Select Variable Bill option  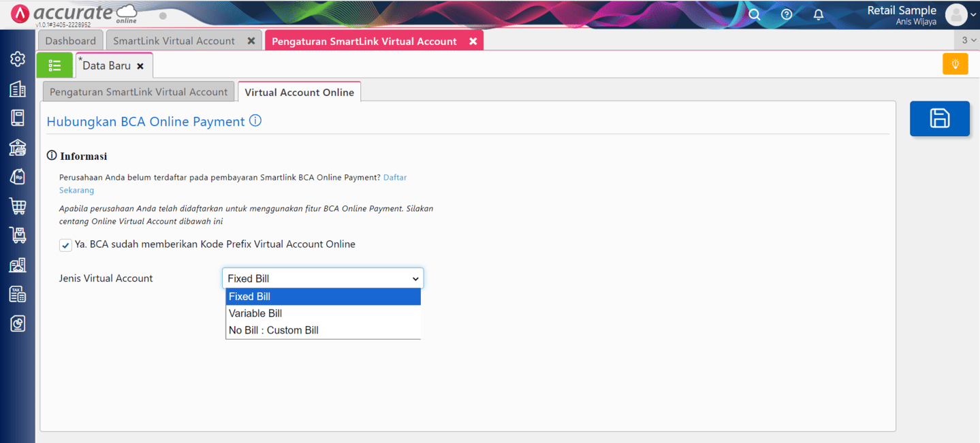323,314
